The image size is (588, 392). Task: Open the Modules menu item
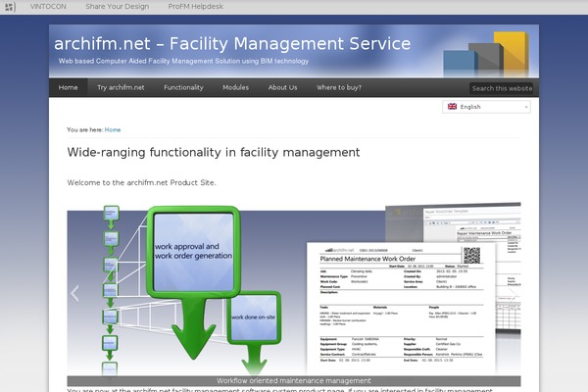click(x=235, y=87)
